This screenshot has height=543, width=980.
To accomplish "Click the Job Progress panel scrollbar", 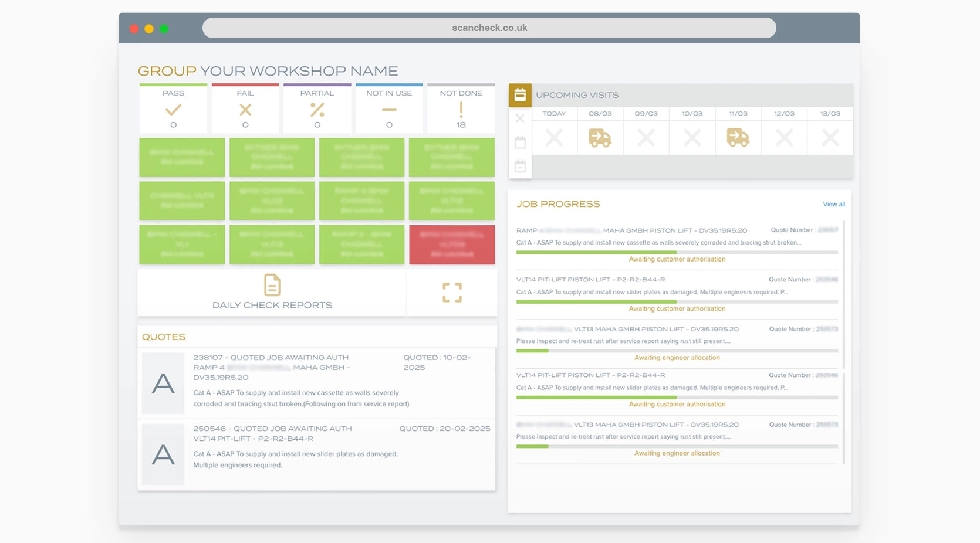I will (844, 293).
